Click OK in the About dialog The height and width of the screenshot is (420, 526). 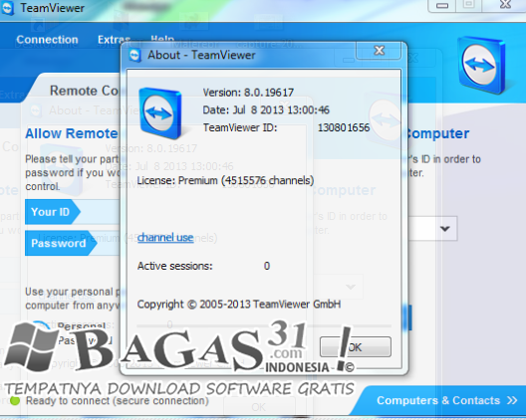click(x=356, y=347)
